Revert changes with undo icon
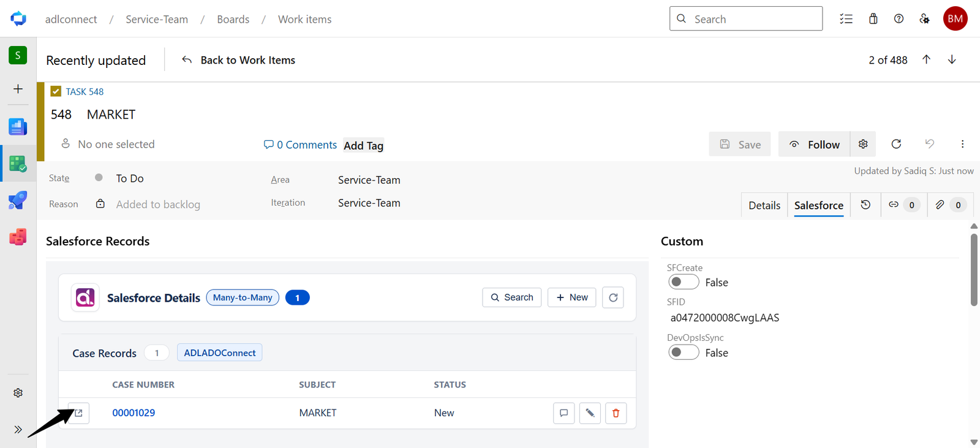The image size is (980, 448). tap(929, 144)
